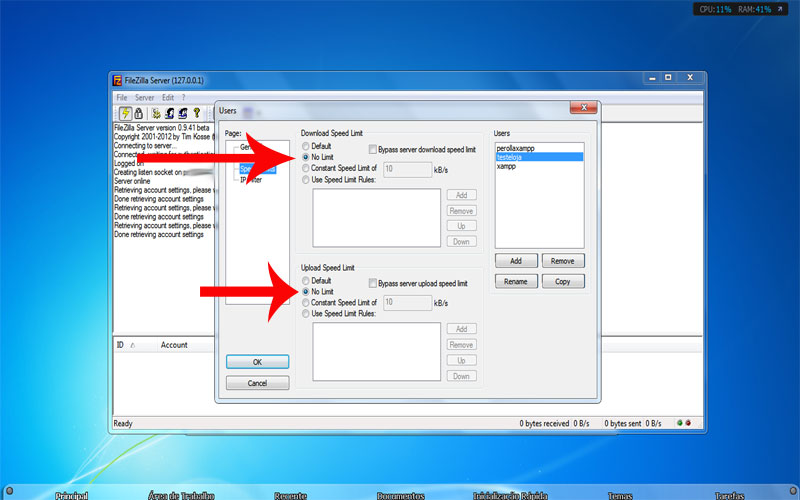
Task: Click Add below the Users list
Action: pyautogui.click(x=516, y=261)
